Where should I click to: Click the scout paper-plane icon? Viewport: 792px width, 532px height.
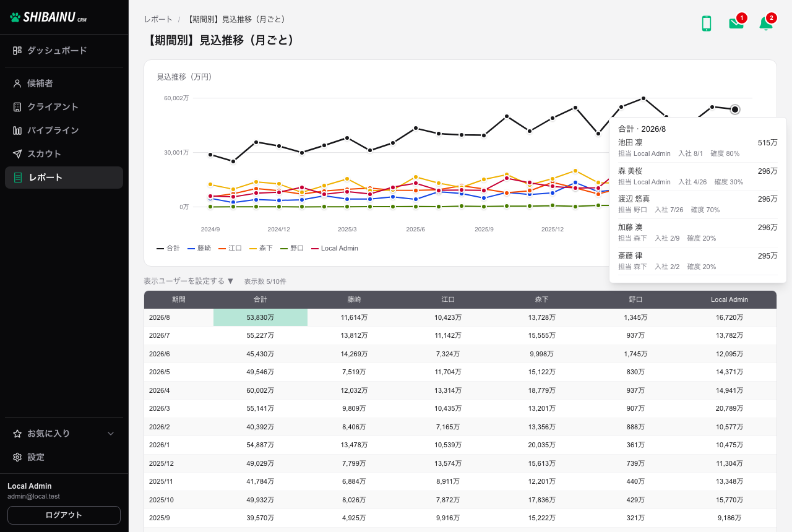[x=17, y=154]
